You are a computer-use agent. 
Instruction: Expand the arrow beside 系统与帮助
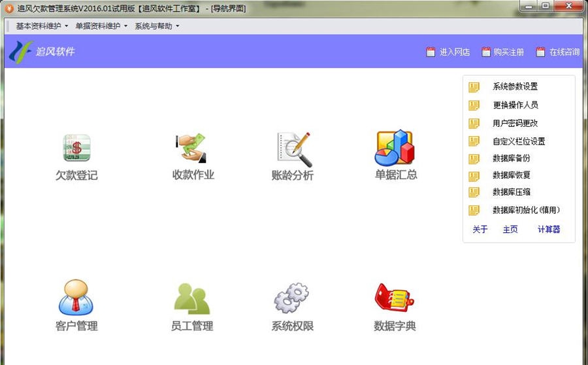[x=177, y=26]
